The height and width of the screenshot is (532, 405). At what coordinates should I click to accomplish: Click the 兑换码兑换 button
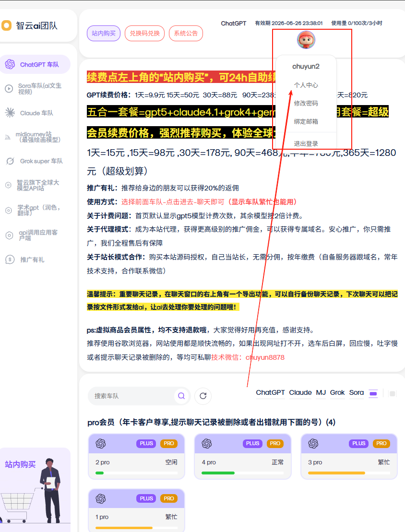point(144,34)
